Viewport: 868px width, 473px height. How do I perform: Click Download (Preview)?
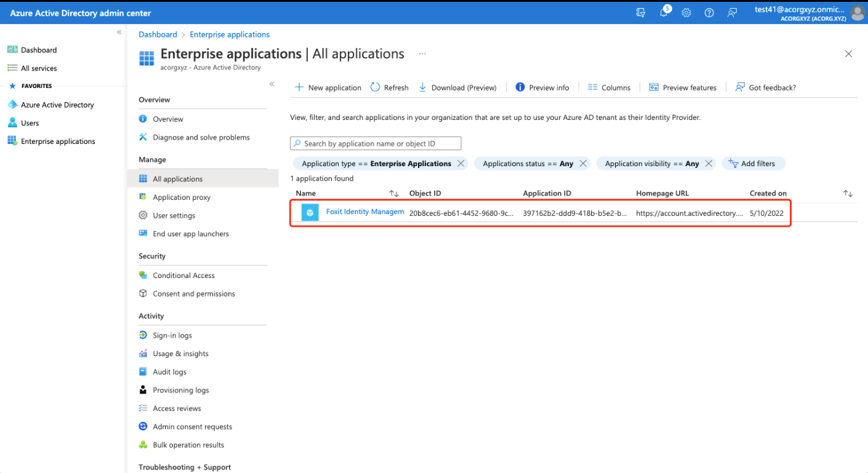(457, 87)
